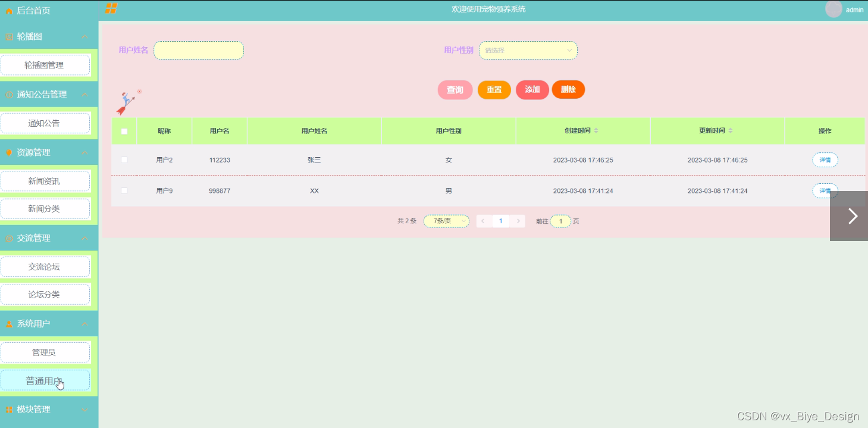Click the 用户性别 column header
The height and width of the screenshot is (428, 868).
tap(449, 131)
